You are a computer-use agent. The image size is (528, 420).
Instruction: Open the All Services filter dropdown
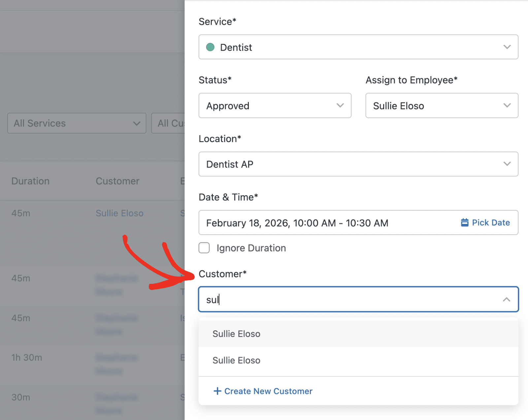point(77,123)
